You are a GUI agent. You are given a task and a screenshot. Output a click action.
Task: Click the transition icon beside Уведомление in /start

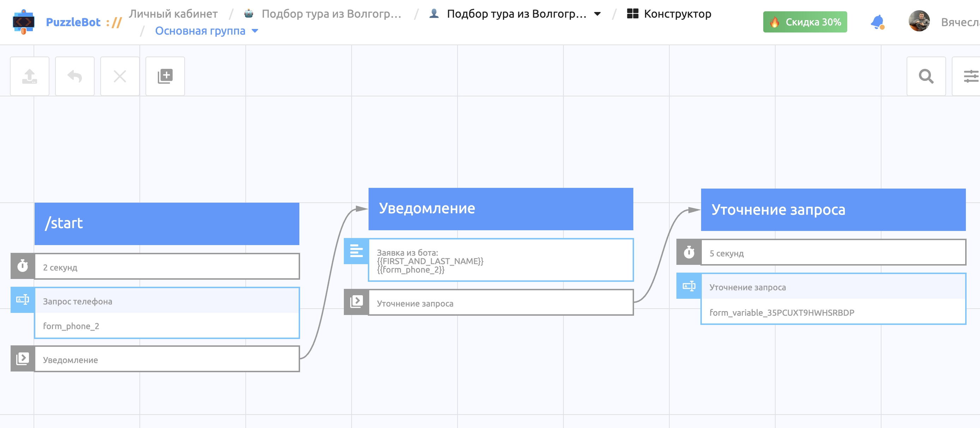tap(23, 358)
